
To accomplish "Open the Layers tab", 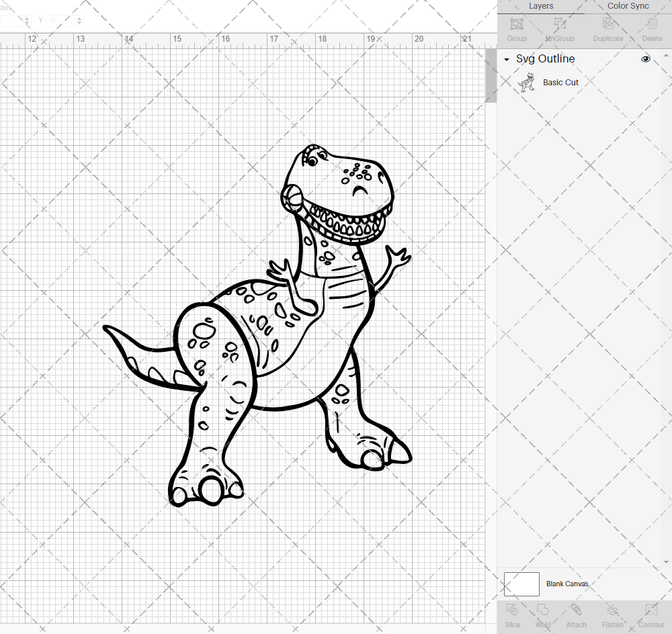I will pyautogui.click(x=541, y=6).
